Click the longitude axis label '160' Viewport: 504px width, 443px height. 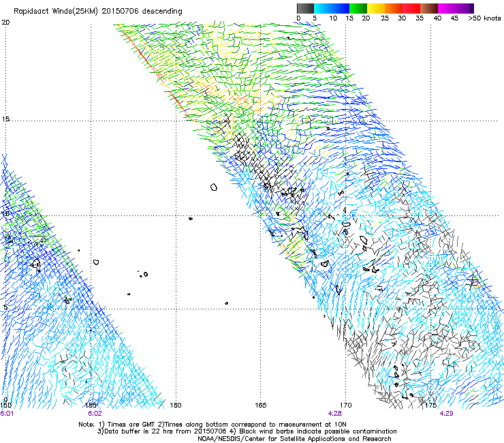(x=176, y=406)
